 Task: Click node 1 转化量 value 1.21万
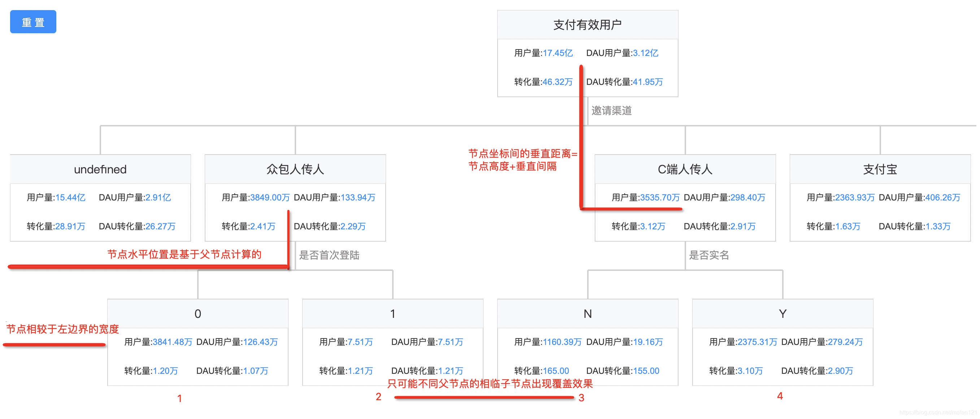tap(360, 371)
